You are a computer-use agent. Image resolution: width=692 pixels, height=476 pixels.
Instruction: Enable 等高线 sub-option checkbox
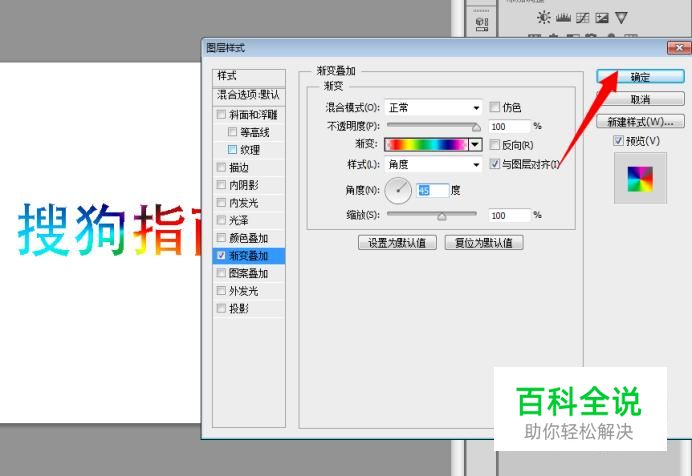pos(233,132)
